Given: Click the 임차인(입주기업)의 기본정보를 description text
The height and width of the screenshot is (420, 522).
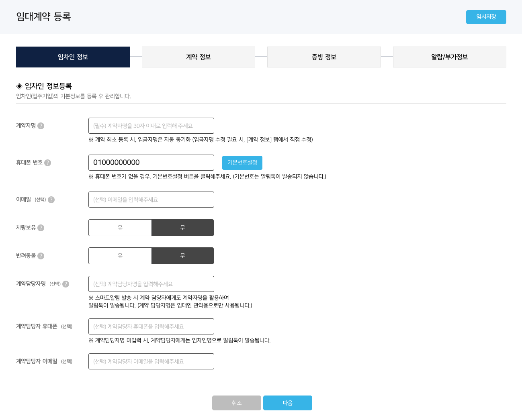Looking at the screenshot, I should (74, 96).
